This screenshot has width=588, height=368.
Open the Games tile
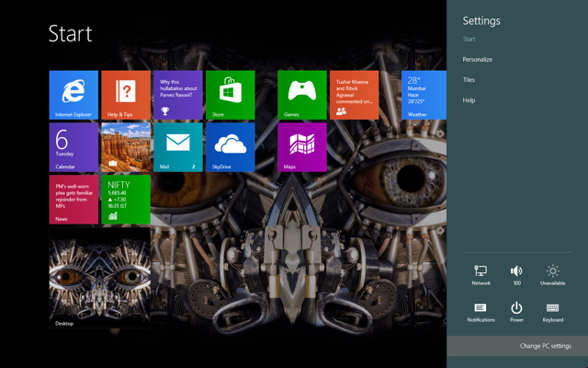pos(301,95)
